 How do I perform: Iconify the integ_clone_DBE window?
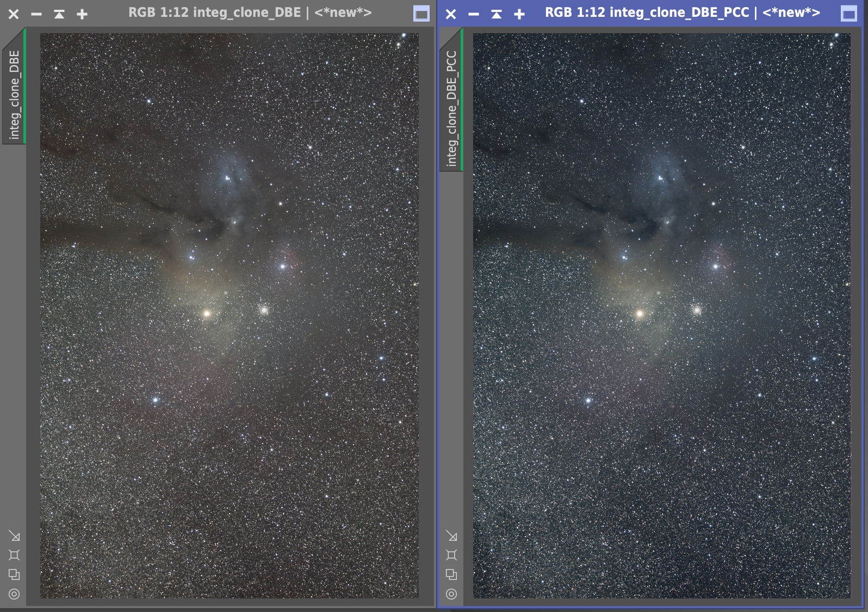(x=36, y=14)
